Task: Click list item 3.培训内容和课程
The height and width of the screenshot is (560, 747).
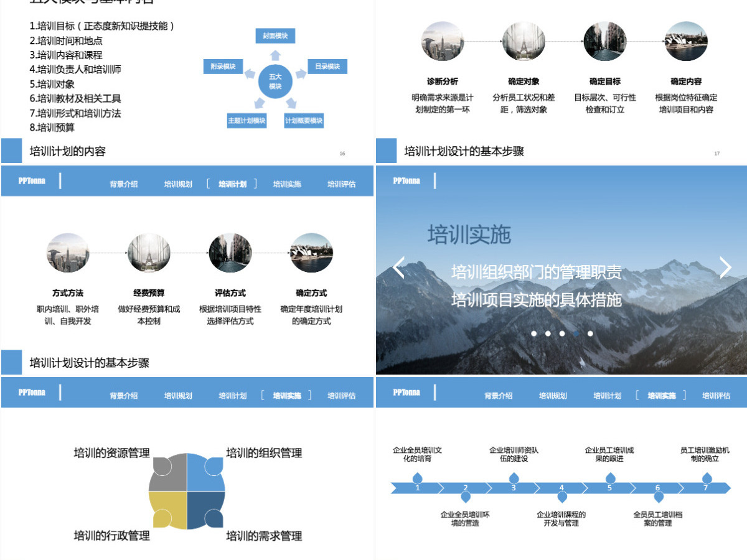Action: point(66,55)
